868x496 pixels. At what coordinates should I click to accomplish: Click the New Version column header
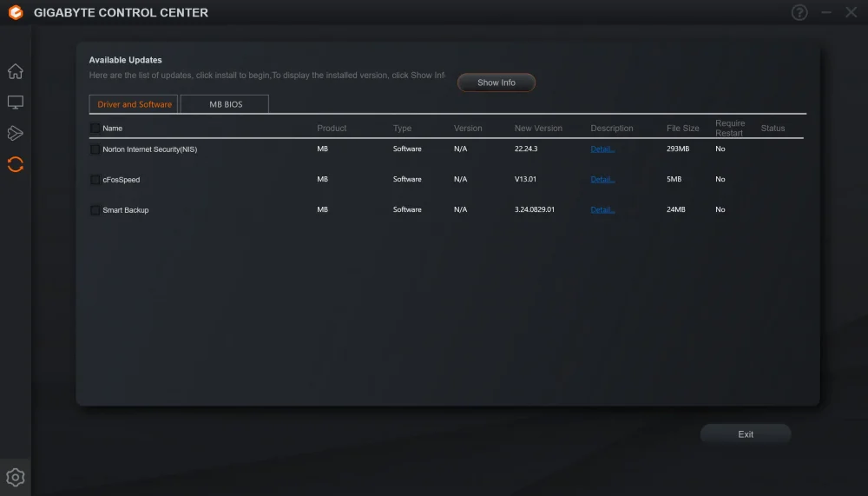tap(538, 128)
